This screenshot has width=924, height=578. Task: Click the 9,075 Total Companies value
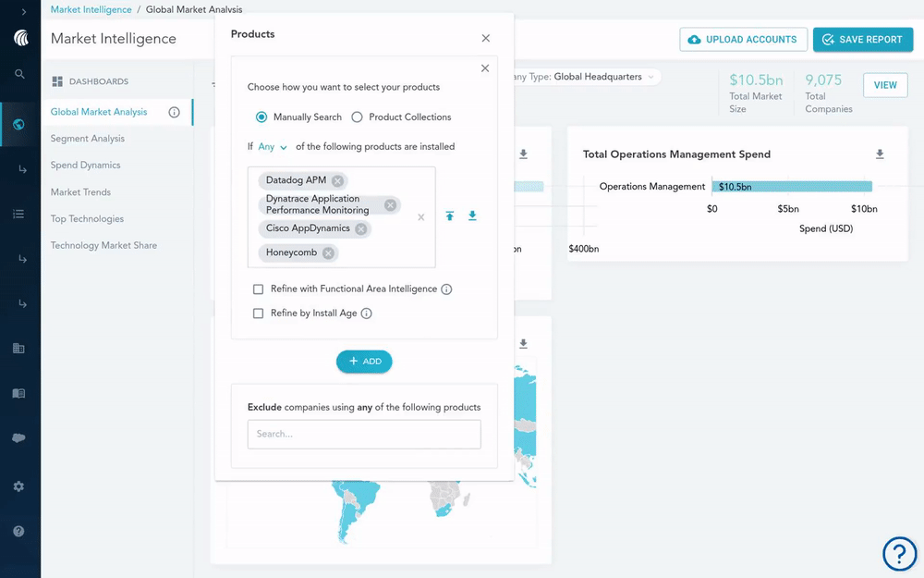(x=823, y=80)
